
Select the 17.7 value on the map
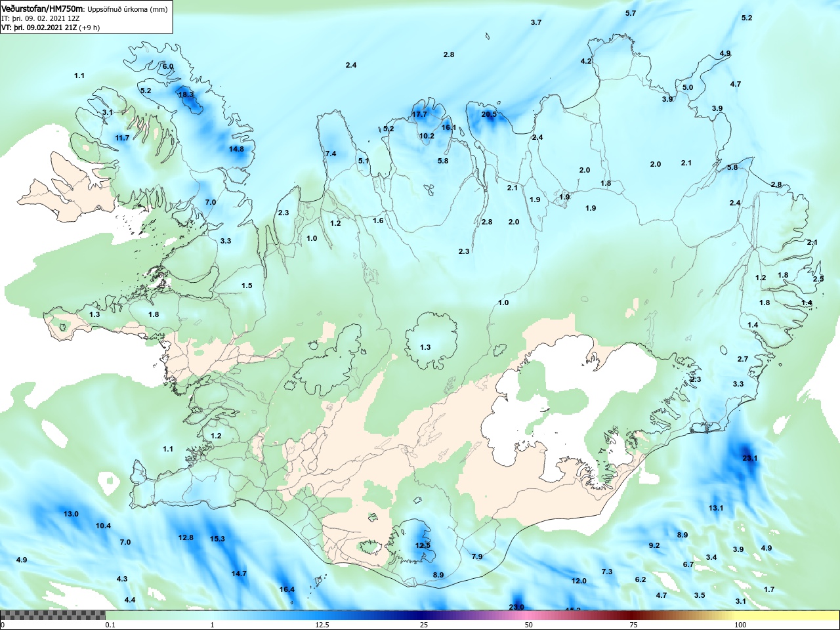(x=419, y=114)
